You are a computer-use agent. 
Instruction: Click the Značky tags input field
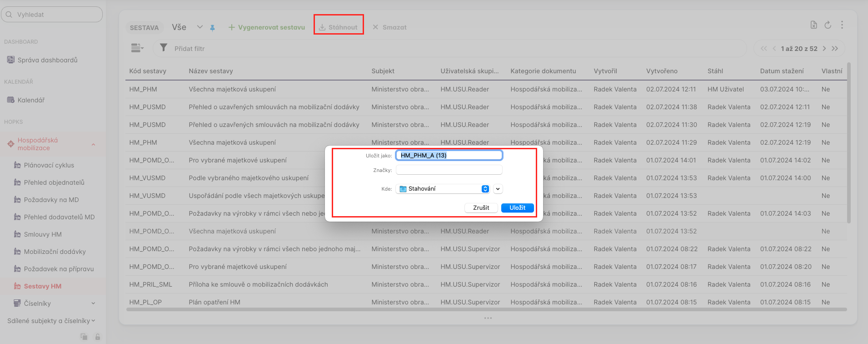[x=449, y=170]
